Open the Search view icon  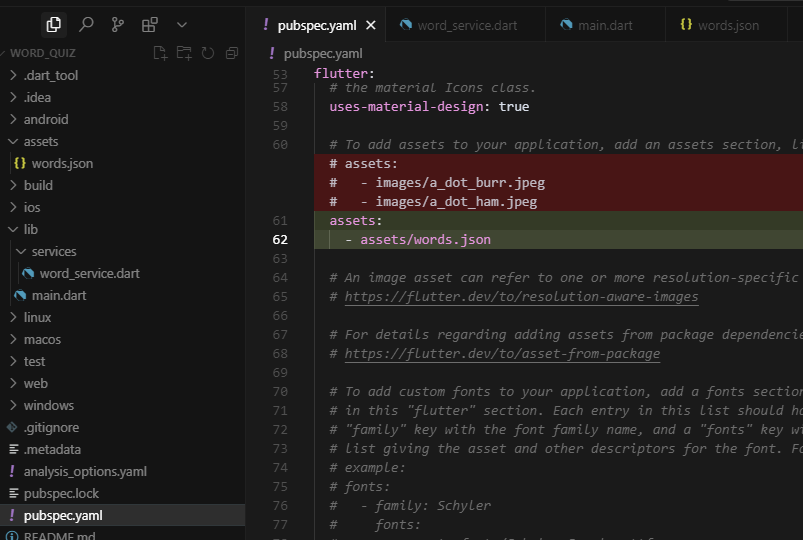click(x=86, y=25)
